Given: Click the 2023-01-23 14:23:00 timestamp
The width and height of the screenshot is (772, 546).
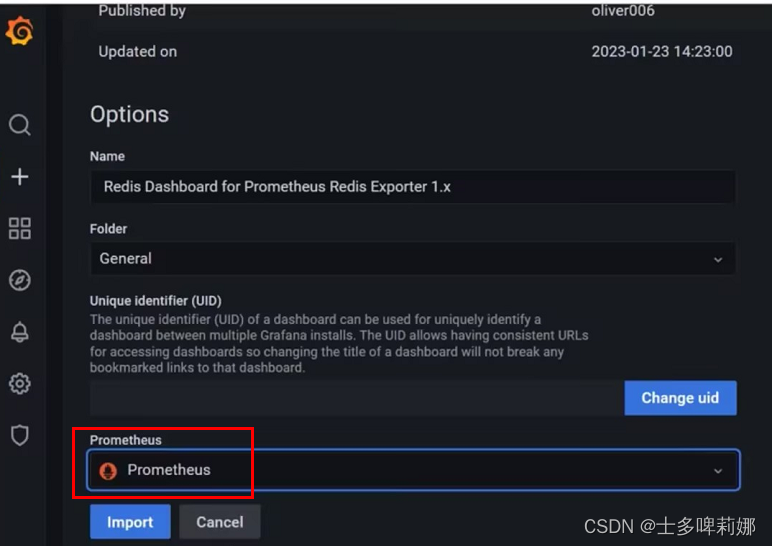Looking at the screenshot, I should [x=662, y=51].
